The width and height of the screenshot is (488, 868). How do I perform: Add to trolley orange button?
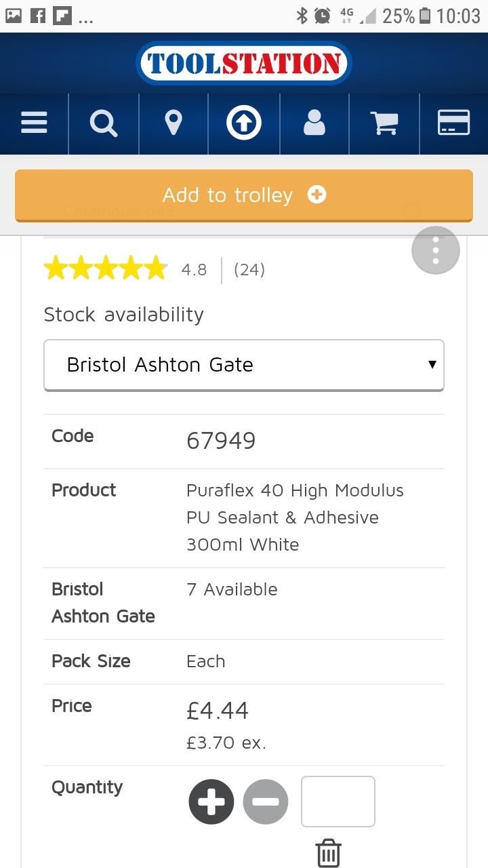(244, 195)
